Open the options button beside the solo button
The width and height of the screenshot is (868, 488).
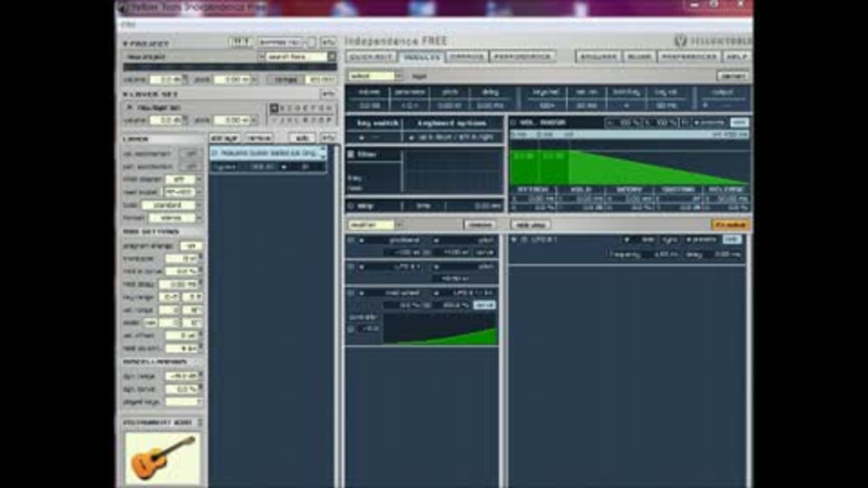pos(328,137)
